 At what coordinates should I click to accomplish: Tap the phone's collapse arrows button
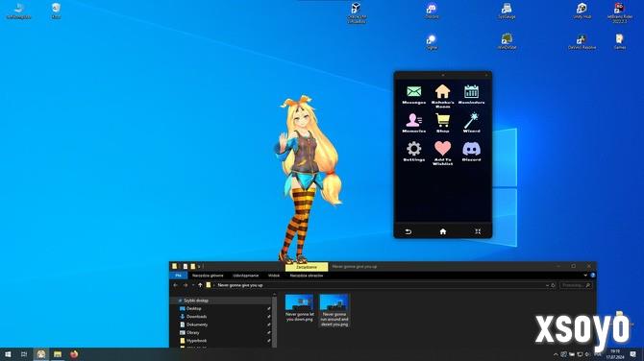click(x=478, y=231)
